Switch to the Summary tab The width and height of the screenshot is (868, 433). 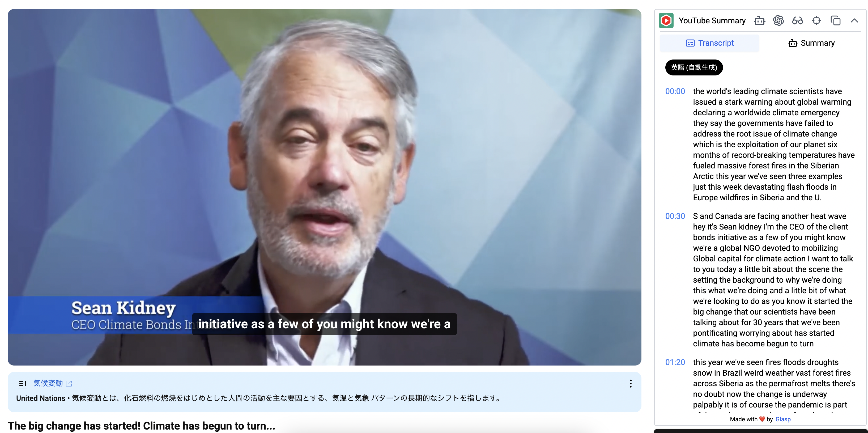click(x=811, y=43)
